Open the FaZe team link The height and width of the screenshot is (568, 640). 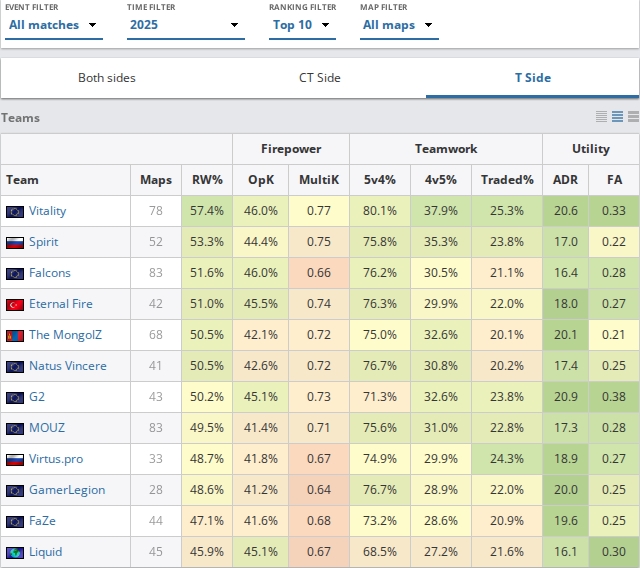tap(42, 521)
